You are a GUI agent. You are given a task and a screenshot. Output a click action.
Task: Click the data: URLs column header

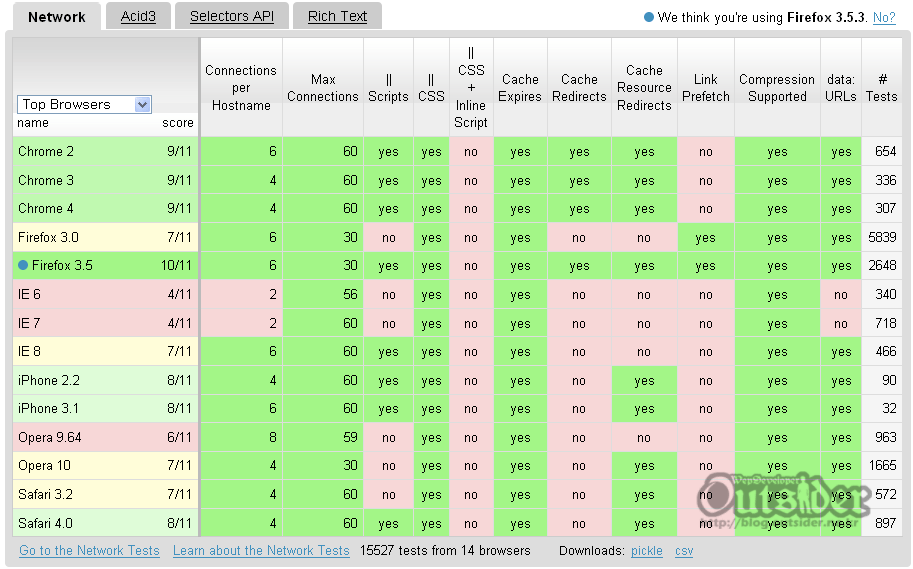coord(841,88)
